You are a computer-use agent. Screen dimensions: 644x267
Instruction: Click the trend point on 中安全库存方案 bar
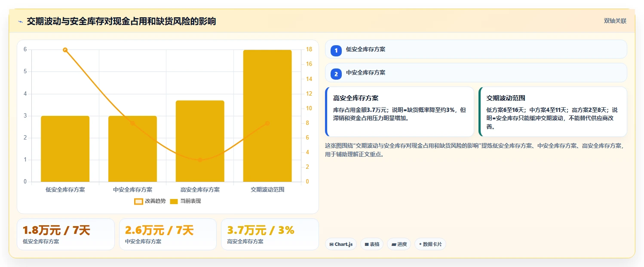point(132,123)
